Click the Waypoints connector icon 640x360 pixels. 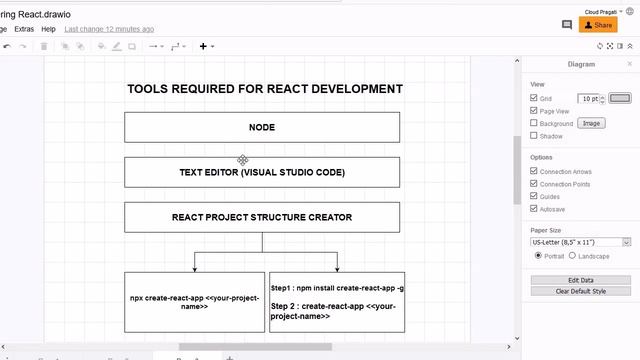175,47
